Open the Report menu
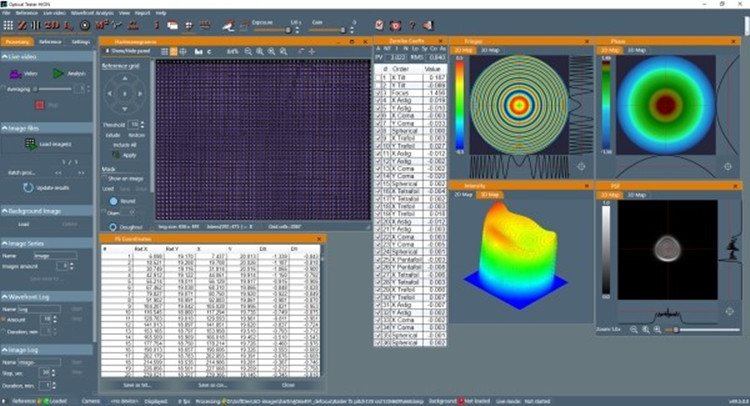The width and height of the screenshot is (750, 406). point(142,13)
